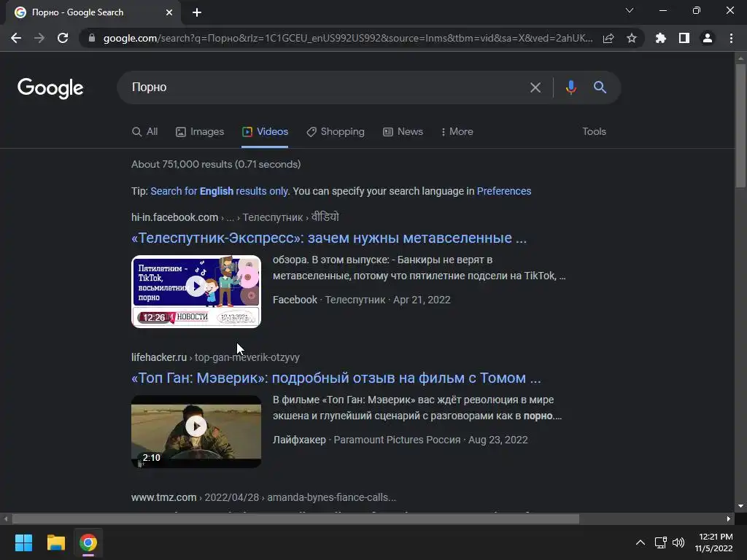Close the Google Search tab
This screenshot has width=747, height=560.
(x=169, y=12)
